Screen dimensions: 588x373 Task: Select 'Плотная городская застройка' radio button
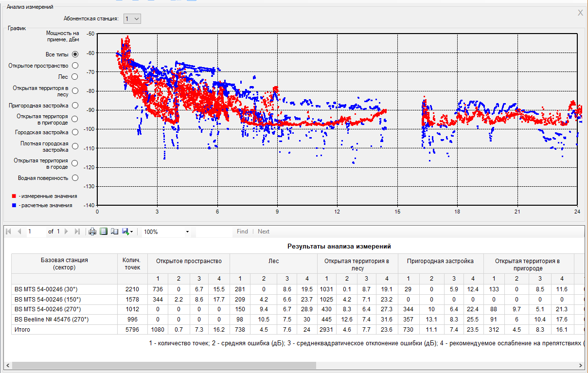75,146
